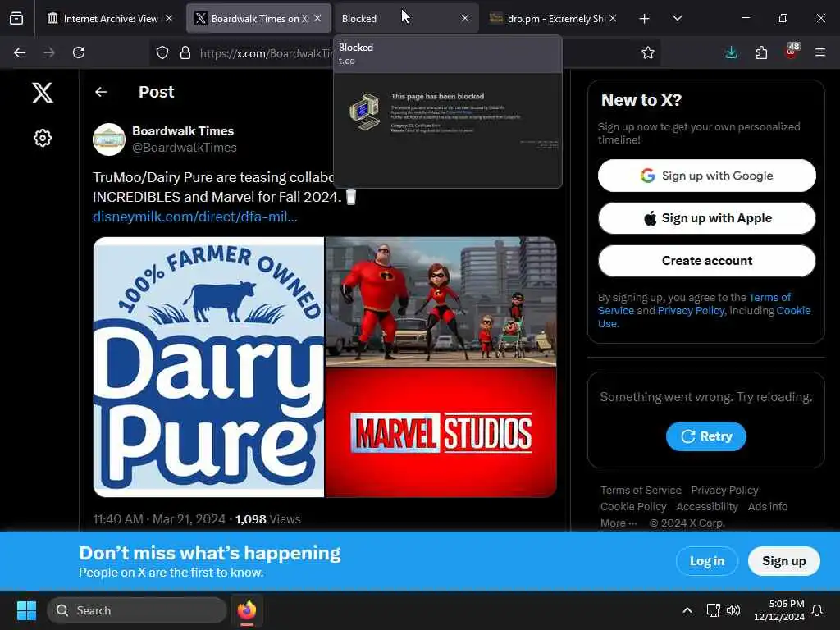The width and height of the screenshot is (840, 630).
Task: Close the Boardwalk Times tab
Action: click(317, 18)
